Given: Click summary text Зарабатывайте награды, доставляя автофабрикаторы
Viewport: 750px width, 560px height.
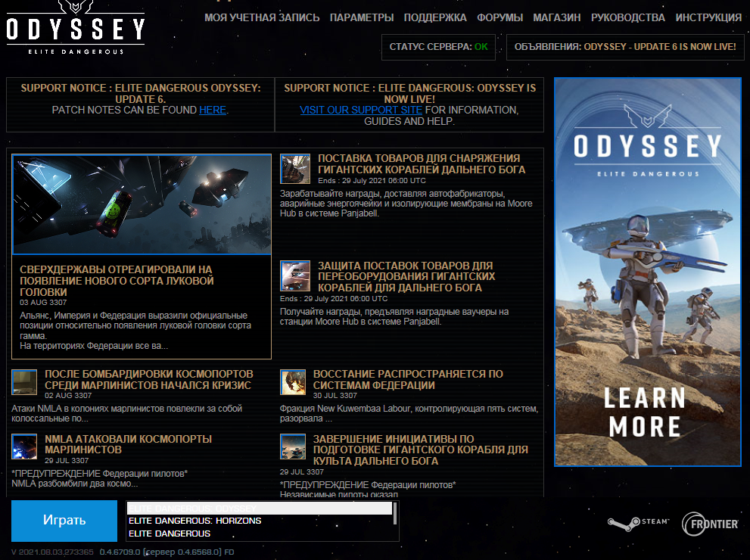Looking at the screenshot, I should 406,204.
